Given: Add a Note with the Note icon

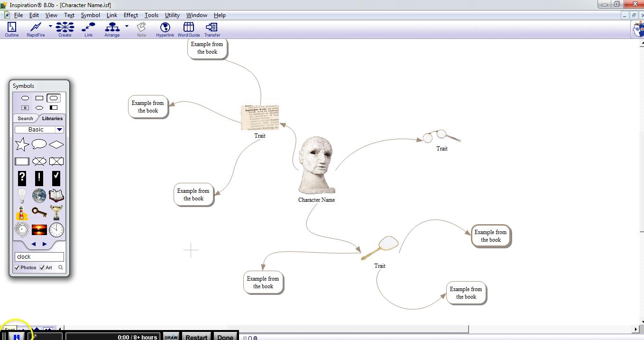Looking at the screenshot, I should click(141, 28).
